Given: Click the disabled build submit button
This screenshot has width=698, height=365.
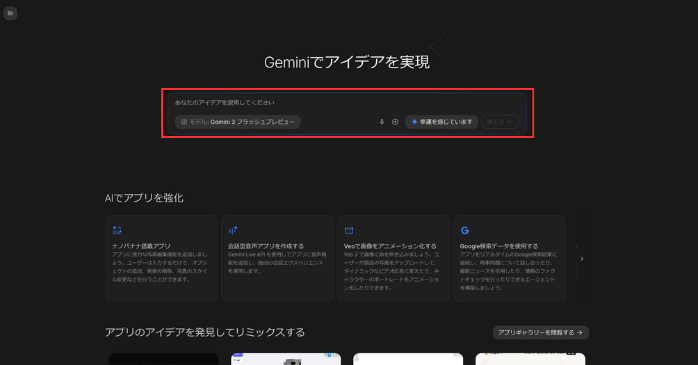Looking at the screenshot, I should point(500,122).
